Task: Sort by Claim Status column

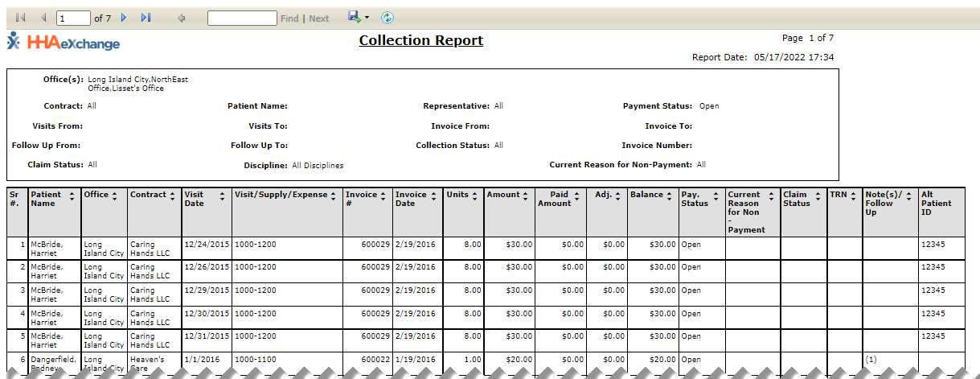Action: (819, 196)
